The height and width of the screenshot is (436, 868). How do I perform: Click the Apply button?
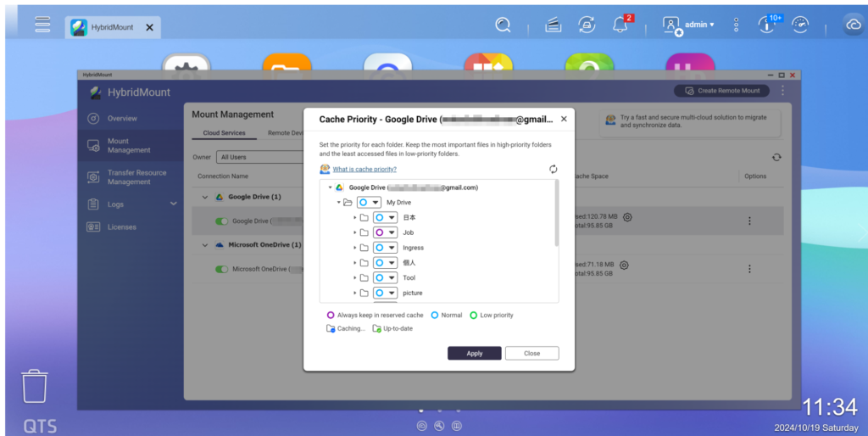[474, 353]
